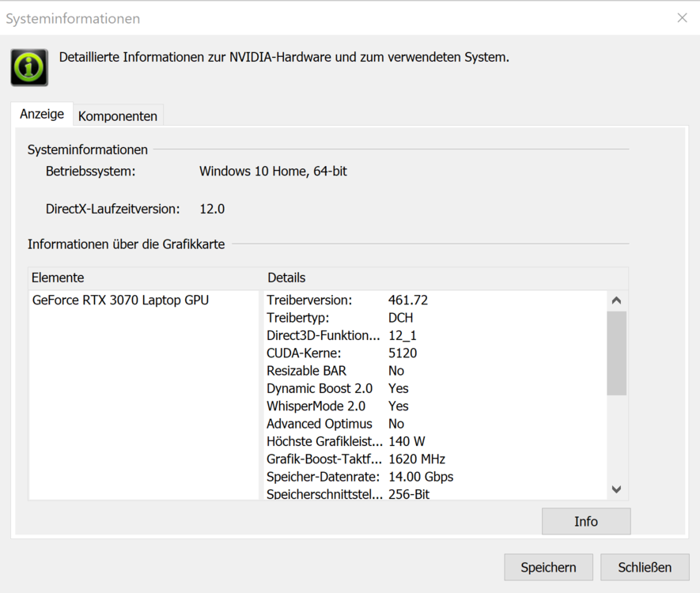Switch to the Komponenten tab
This screenshot has height=593, width=700.
click(118, 116)
